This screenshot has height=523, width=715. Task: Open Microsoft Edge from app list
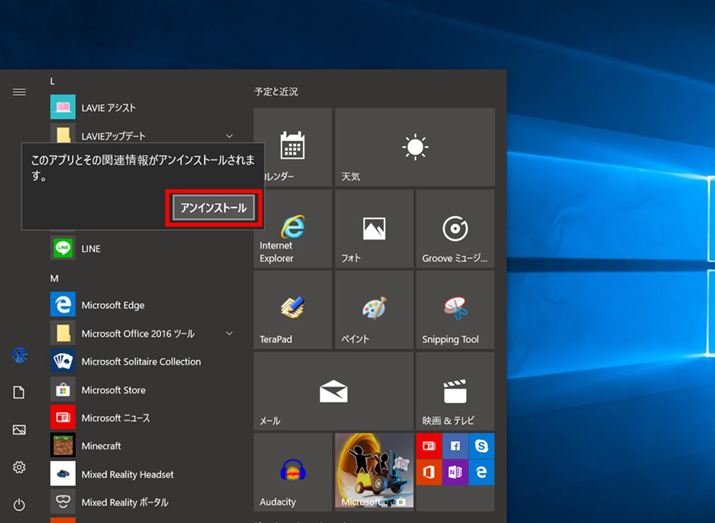[x=113, y=305]
